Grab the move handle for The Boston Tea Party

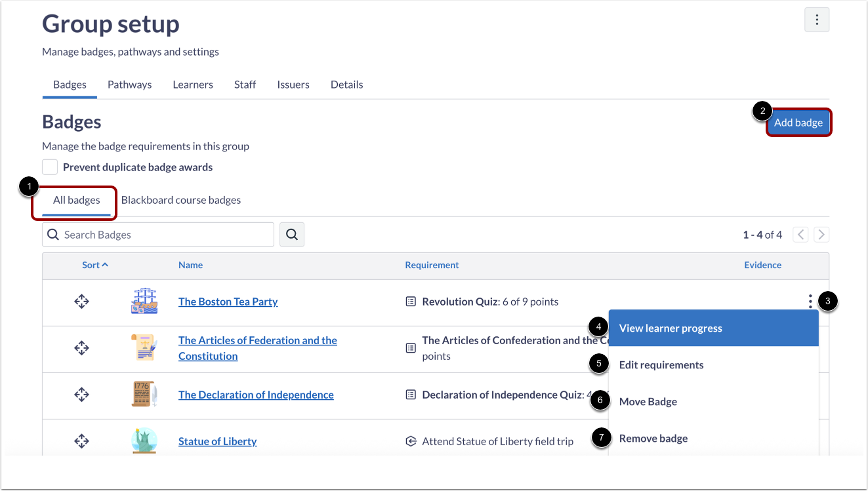tap(81, 302)
